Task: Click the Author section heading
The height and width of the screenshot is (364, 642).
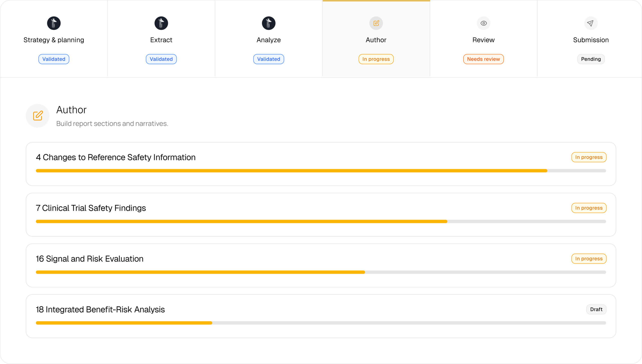Action: [71, 110]
